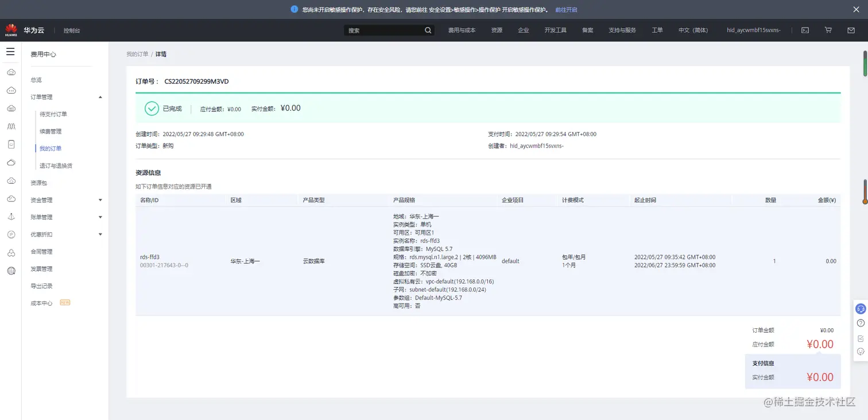Click resource ID 00301-217643-0--0
The width and height of the screenshot is (868, 420).
(164, 266)
